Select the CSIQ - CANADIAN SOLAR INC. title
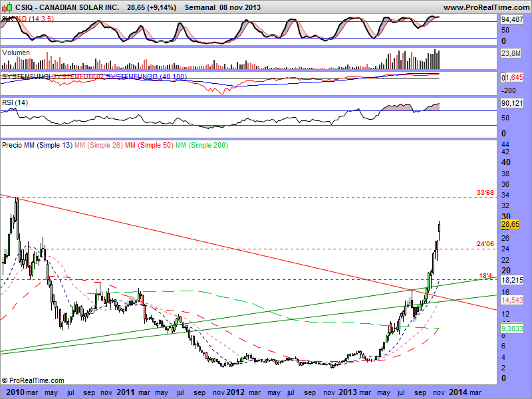The image size is (532, 399). coord(67,7)
